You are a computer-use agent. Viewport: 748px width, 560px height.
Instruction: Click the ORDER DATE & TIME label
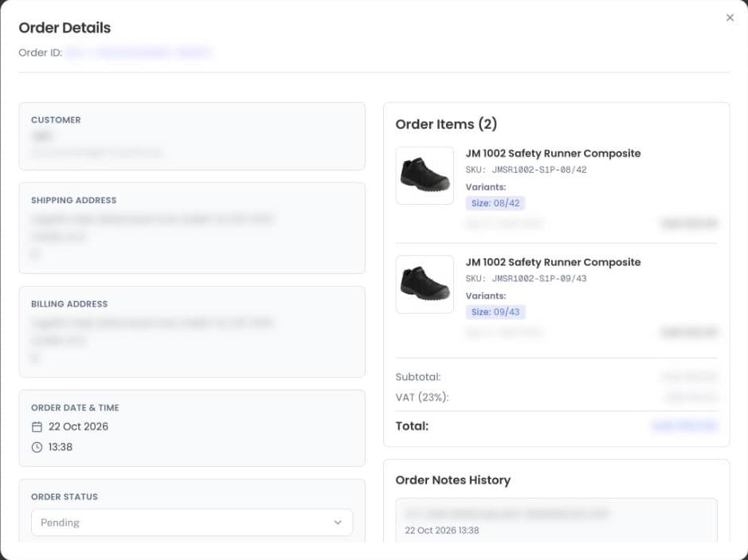coord(75,408)
